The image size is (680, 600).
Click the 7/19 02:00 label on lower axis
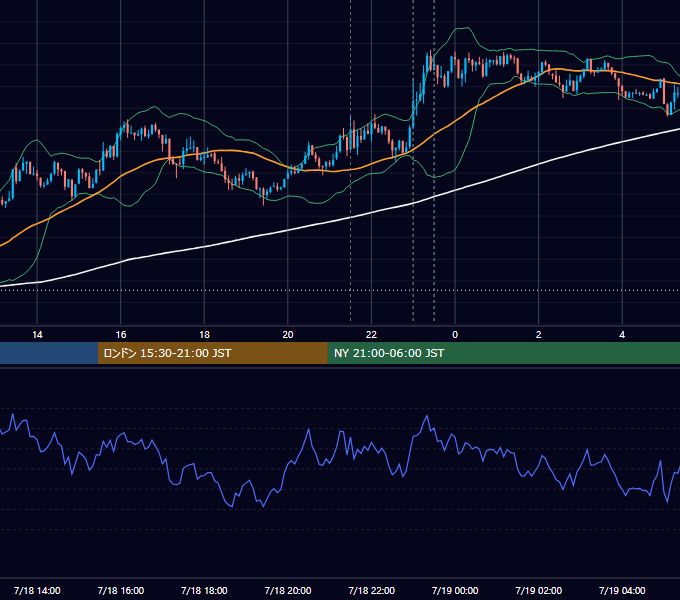(539, 590)
